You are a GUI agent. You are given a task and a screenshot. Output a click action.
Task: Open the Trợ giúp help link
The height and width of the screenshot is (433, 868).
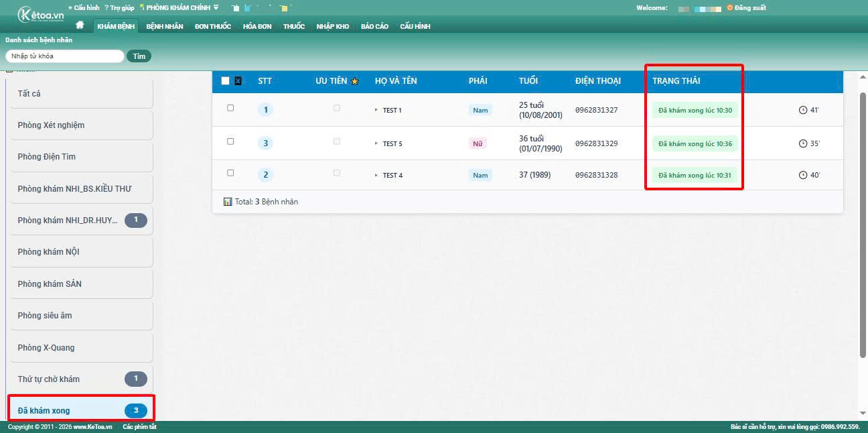pos(119,8)
